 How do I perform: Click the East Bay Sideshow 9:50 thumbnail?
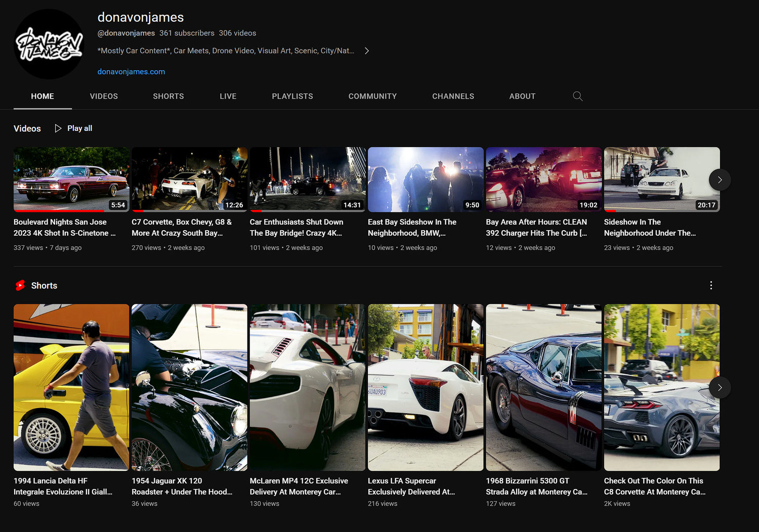click(x=426, y=180)
